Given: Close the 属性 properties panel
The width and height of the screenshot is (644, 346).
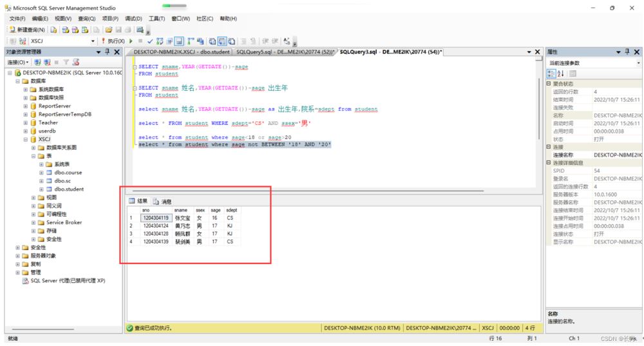Looking at the screenshot, I should (x=638, y=52).
